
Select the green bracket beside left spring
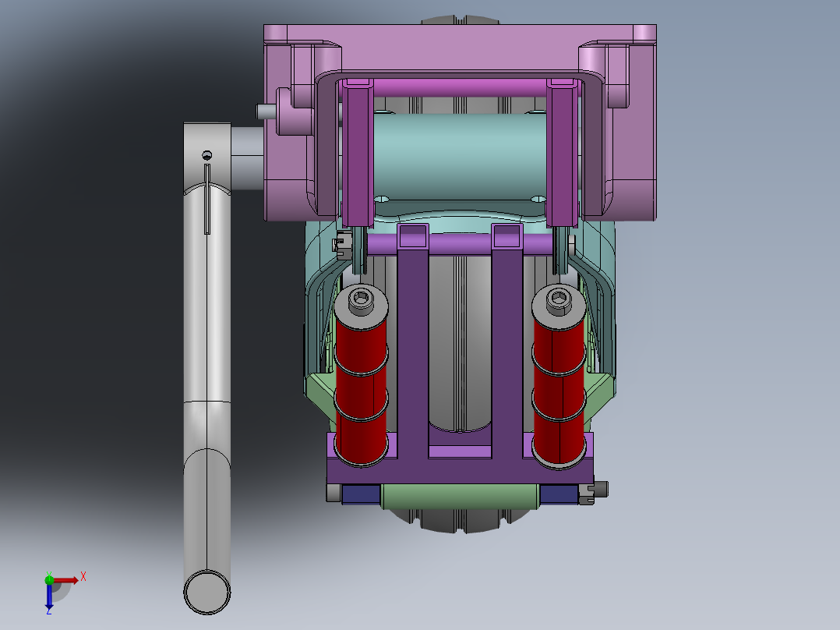[321, 394]
